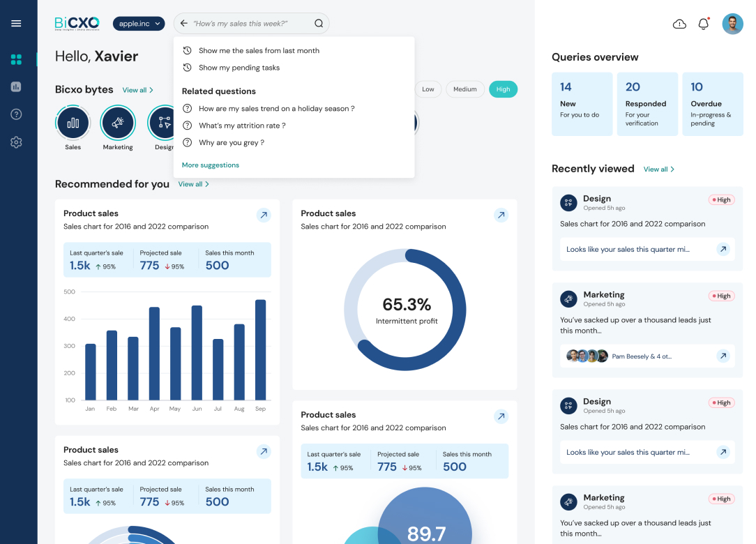This screenshot has height=544, width=756.
Task: Open the user profile avatar
Action: click(x=732, y=24)
